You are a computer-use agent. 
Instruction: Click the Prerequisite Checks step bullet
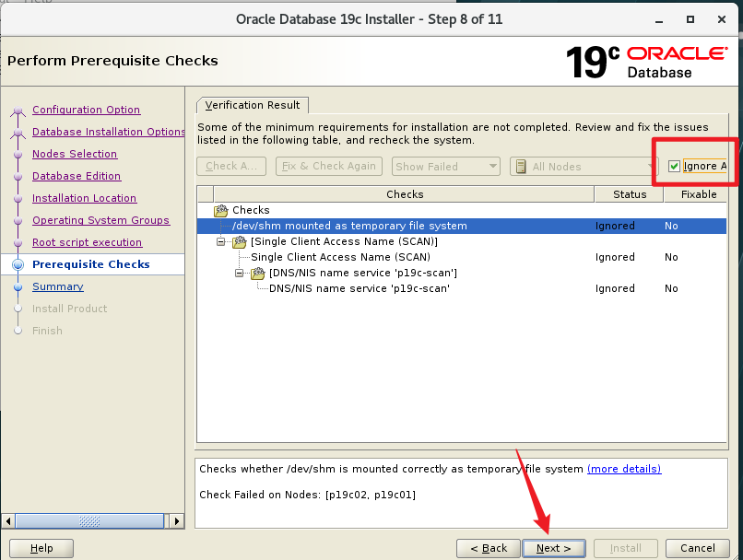(18, 264)
